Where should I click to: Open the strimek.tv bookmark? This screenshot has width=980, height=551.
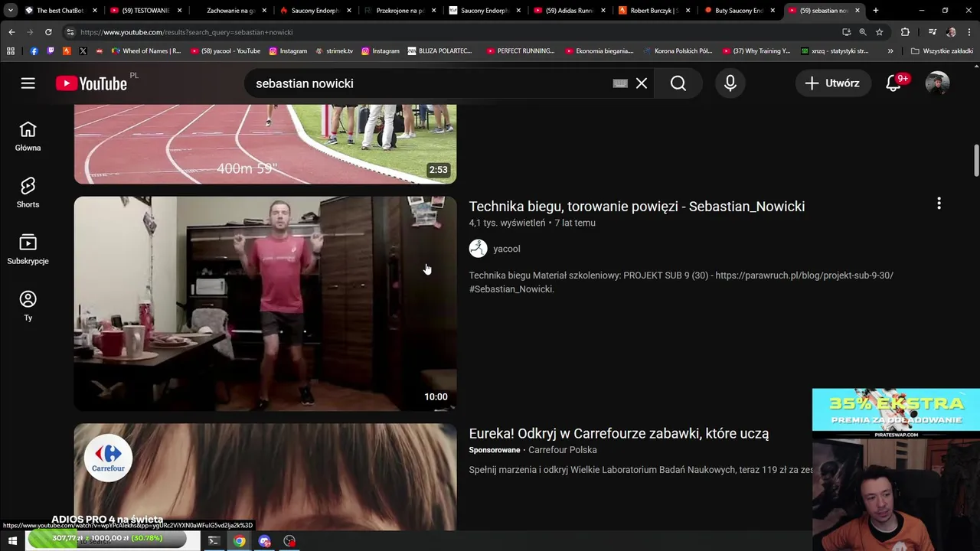pos(334,51)
